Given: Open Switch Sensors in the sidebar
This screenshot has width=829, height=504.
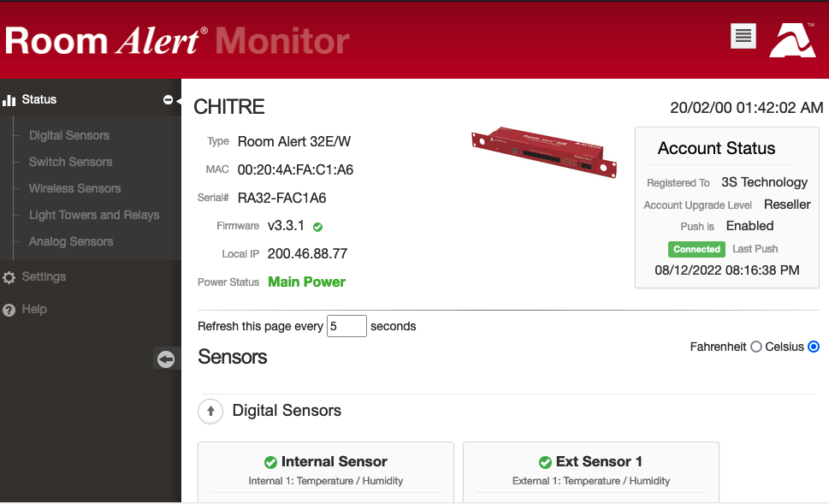Looking at the screenshot, I should click(x=70, y=162).
